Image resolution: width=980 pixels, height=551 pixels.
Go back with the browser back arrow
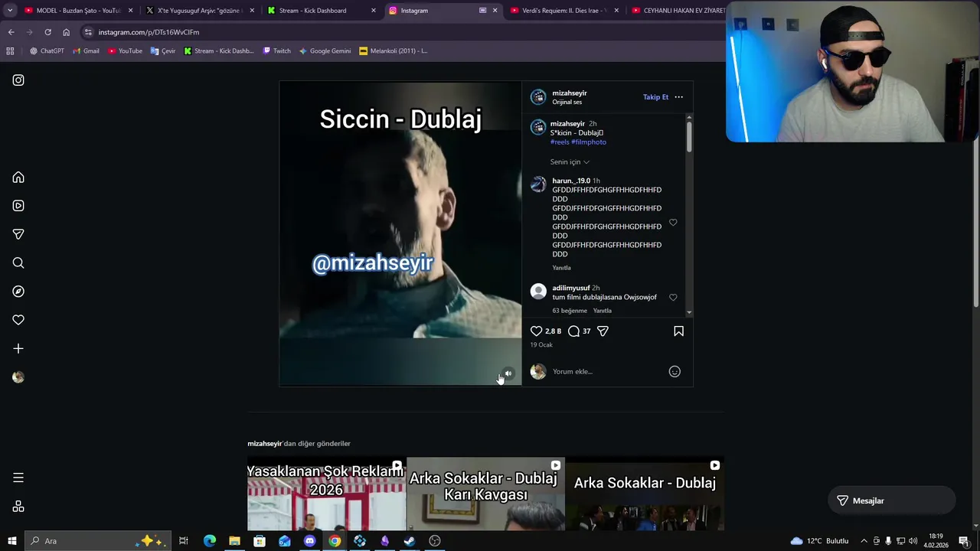11,32
